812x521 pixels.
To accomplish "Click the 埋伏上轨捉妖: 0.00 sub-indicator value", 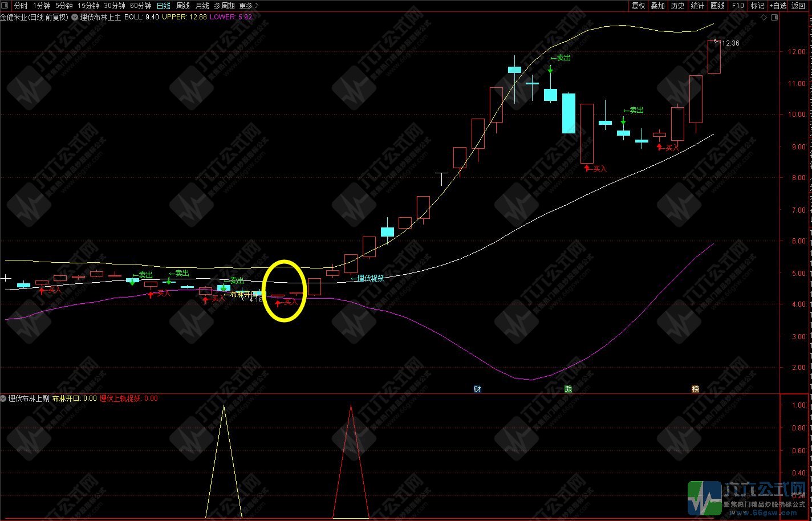I will [129, 398].
